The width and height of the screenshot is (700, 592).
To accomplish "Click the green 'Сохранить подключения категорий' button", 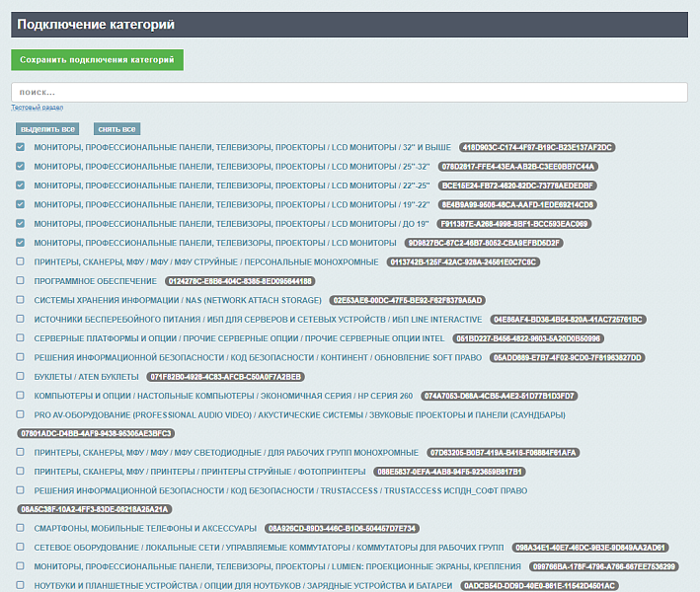I will pyautogui.click(x=97, y=60).
